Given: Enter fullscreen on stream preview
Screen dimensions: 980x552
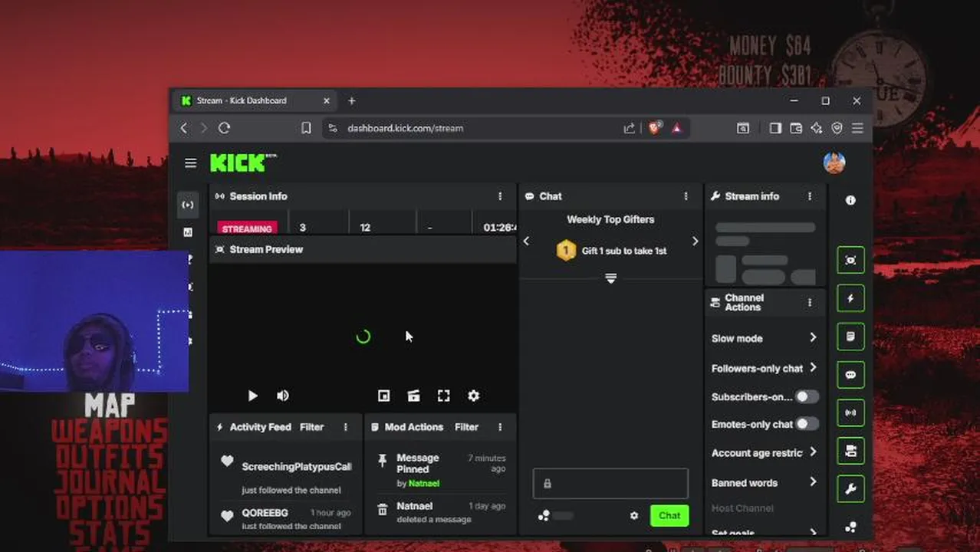Looking at the screenshot, I should [x=443, y=396].
